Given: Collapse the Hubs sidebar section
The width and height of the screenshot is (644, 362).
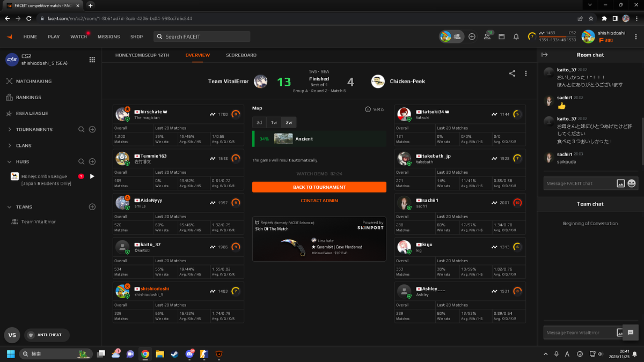Looking at the screenshot, I should coord(10,161).
